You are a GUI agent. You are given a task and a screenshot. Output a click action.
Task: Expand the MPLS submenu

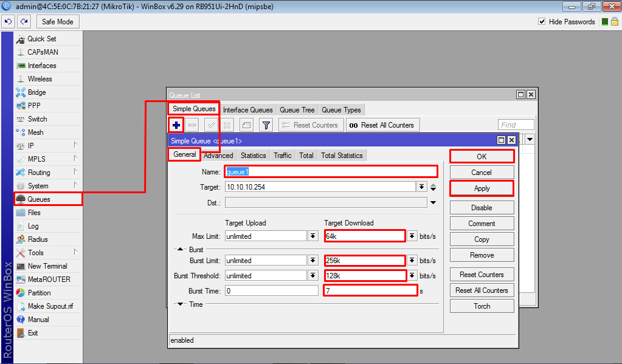click(x=48, y=159)
